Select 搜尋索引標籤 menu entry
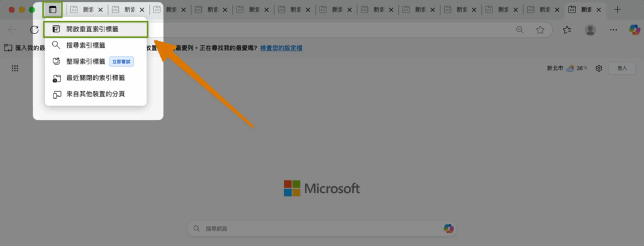The image size is (644, 246). click(96, 45)
